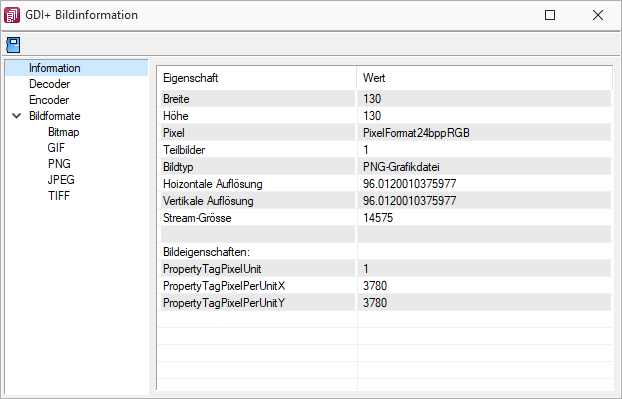Maximize the GDI+ Bildinformation window
This screenshot has width=622, height=399.
tap(550, 15)
